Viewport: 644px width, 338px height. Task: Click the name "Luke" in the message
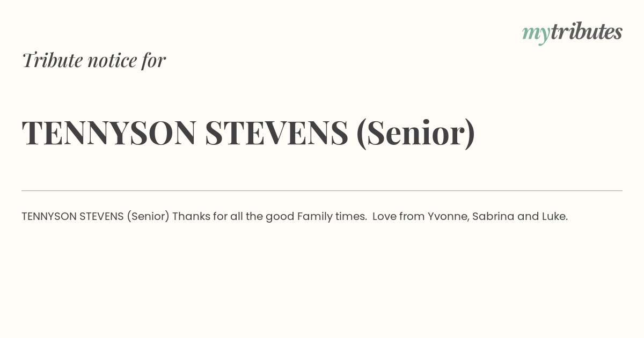[x=555, y=216]
